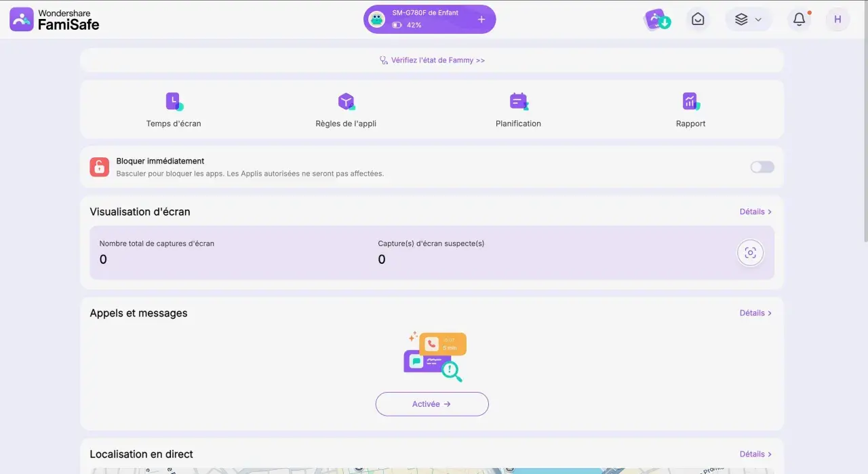Viewport: 868px width, 474px height.
Task: Click the download app icon in header
Action: click(x=657, y=20)
